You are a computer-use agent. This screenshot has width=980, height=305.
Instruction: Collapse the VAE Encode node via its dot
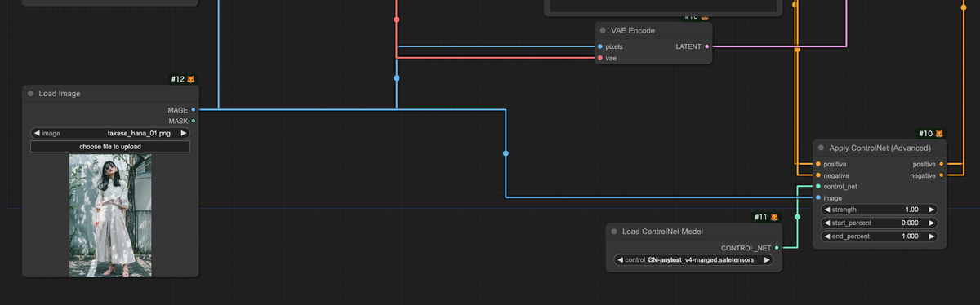(603, 30)
